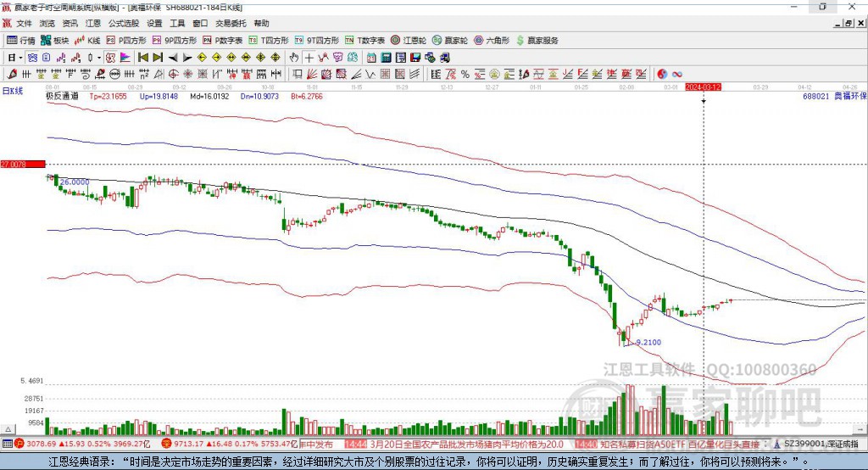Image resolution: width=868 pixels, height=470 pixels.
Task: Open 赢家轮 wheel tool
Action: pyautogui.click(x=450, y=41)
